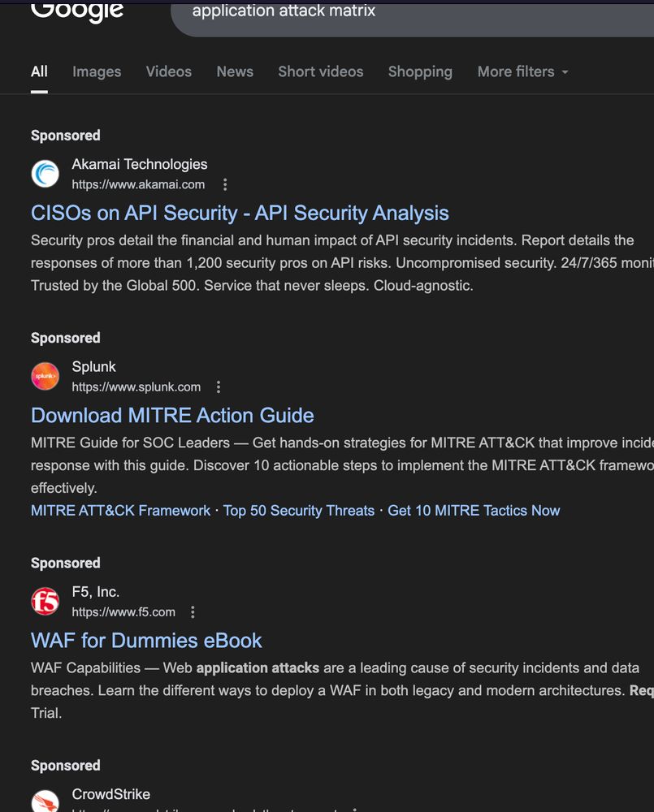The image size is (654, 812).
Task: Click the Sponsored label above Akamai
Action: click(65, 136)
